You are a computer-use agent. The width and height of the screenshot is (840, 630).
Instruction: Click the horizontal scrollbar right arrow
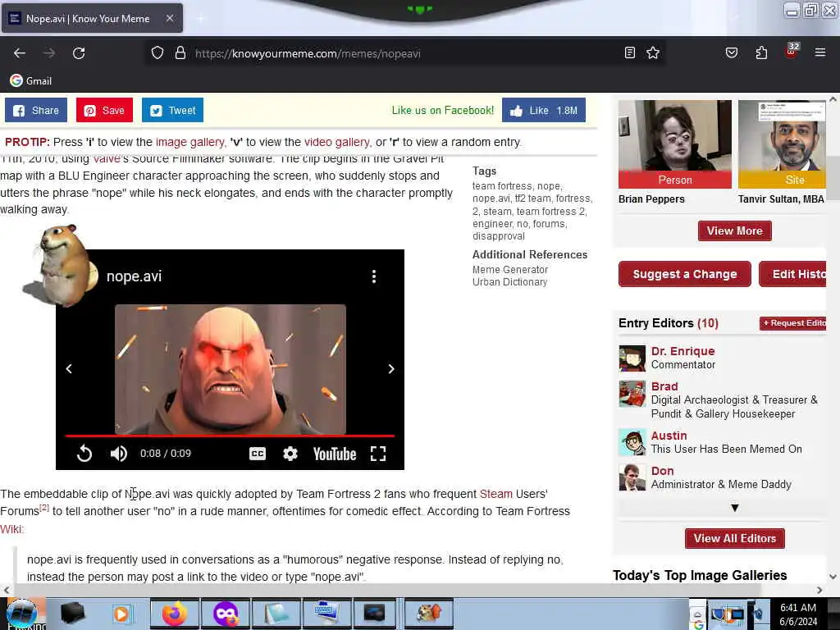[819, 590]
